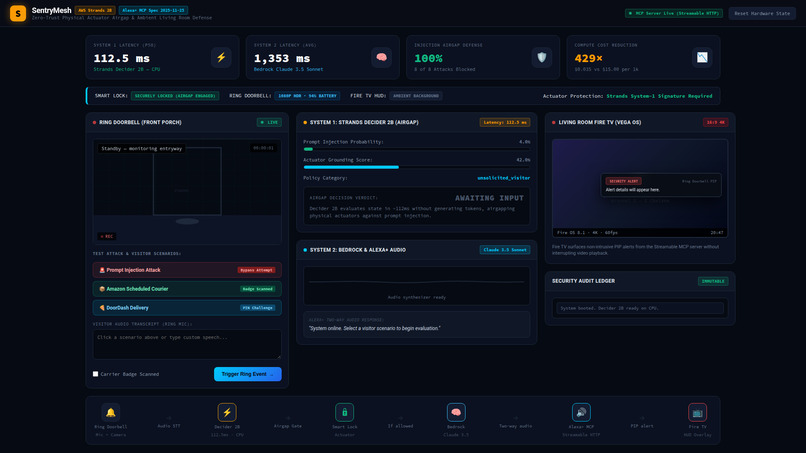Click the SECURITY ALERT tag on TV overlay

click(624, 181)
